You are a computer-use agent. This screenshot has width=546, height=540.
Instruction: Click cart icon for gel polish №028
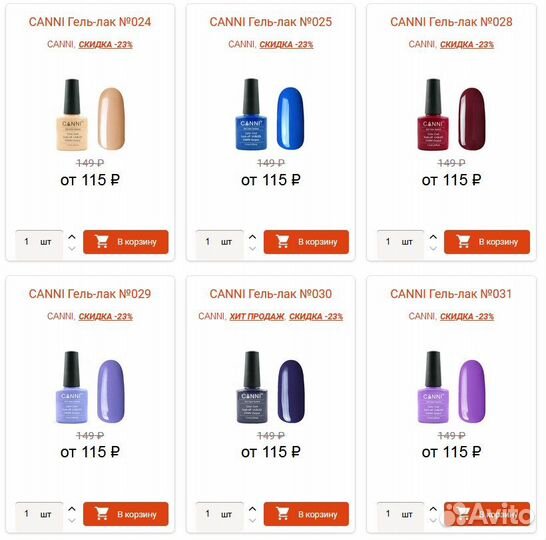click(x=463, y=241)
